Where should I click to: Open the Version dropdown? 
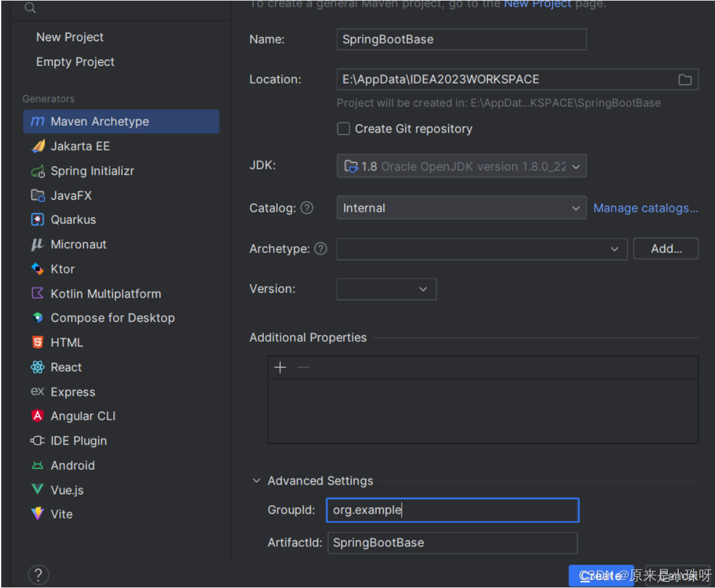point(387,289)
